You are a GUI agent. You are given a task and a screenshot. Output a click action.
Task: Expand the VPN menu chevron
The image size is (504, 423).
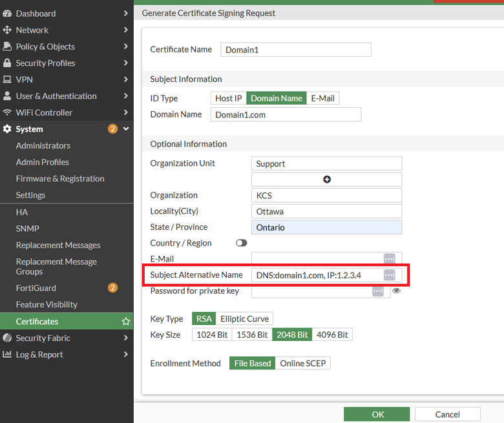126,79
